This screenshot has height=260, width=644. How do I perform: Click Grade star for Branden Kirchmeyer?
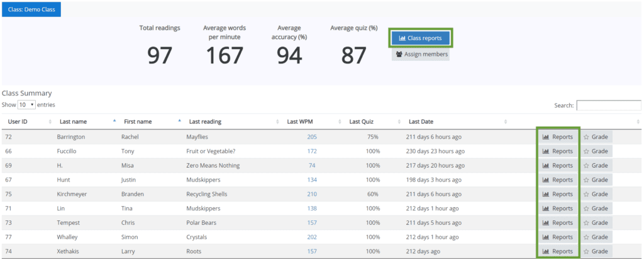pos(596,195)
